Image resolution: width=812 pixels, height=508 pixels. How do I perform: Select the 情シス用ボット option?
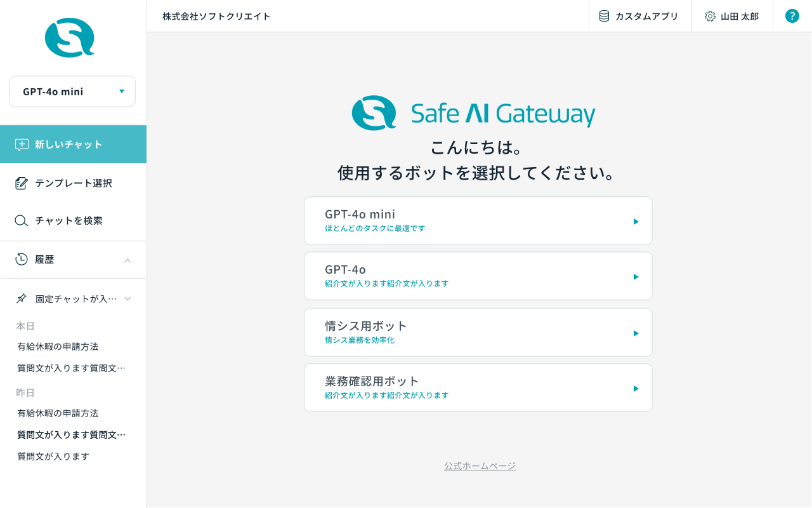478,333
